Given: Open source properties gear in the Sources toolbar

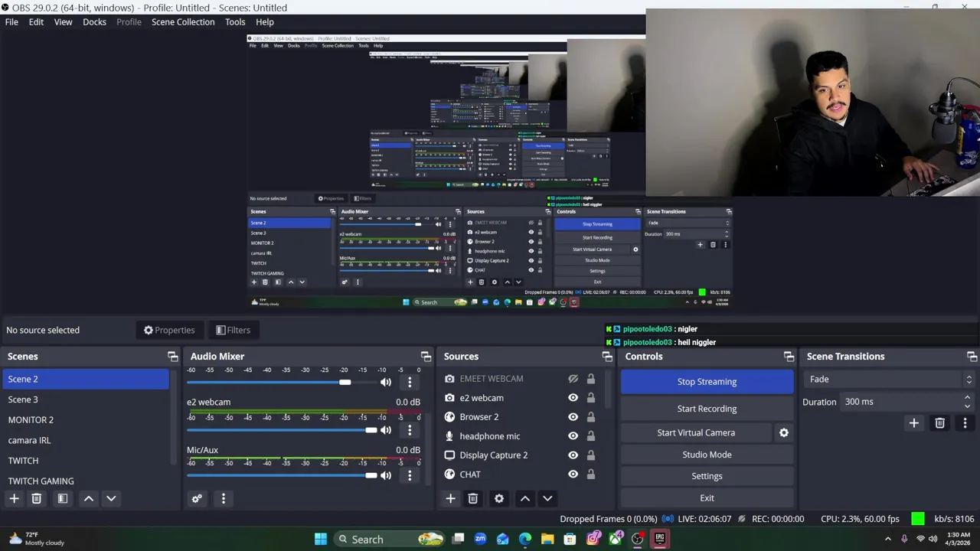Looking at the screenshot, I should [499, 498].
